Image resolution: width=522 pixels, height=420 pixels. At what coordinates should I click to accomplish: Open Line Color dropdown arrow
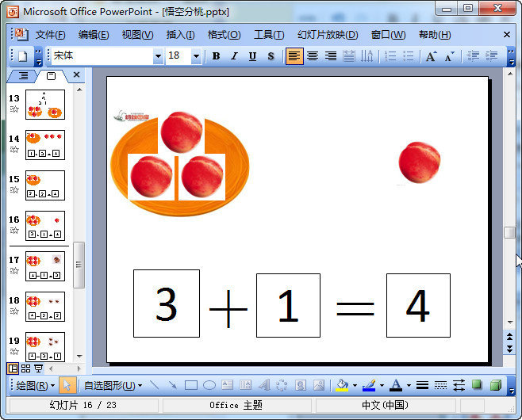(x=382, y=385)
